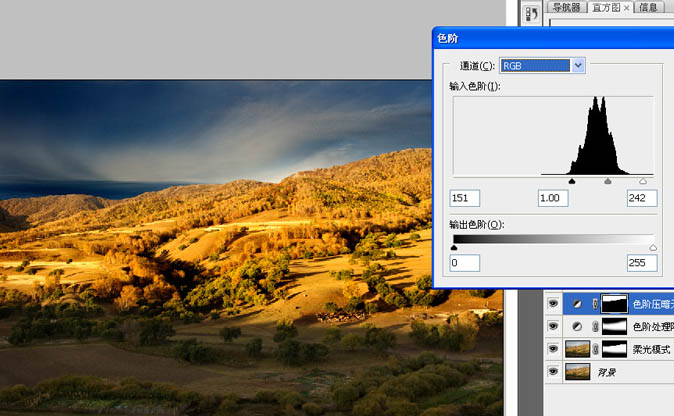
Task: Click adjustment icon of 色阶处理 layer
Action: tap(579, 326)
